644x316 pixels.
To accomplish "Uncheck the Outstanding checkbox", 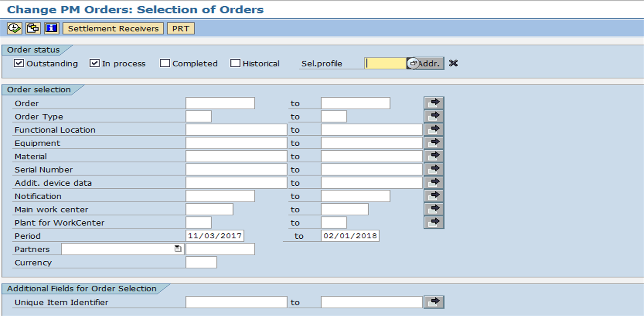I will (18, 63).
